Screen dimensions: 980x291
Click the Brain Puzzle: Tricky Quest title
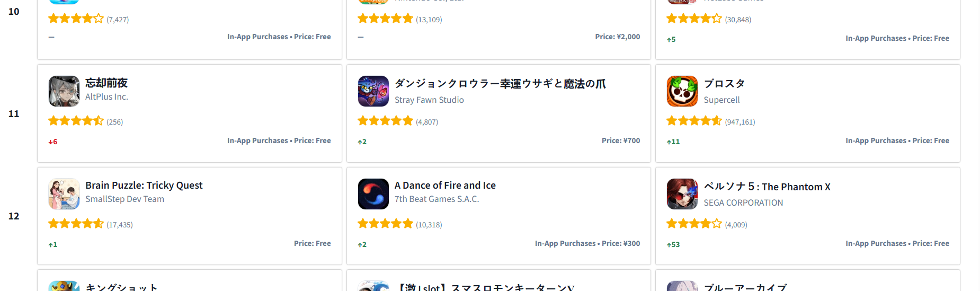pos(144,186)
